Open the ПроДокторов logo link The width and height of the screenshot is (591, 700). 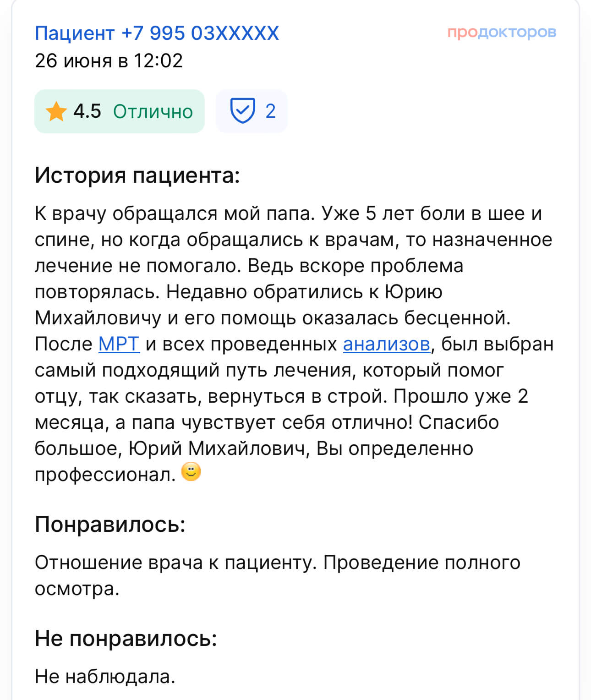click(x=502, y=32)
